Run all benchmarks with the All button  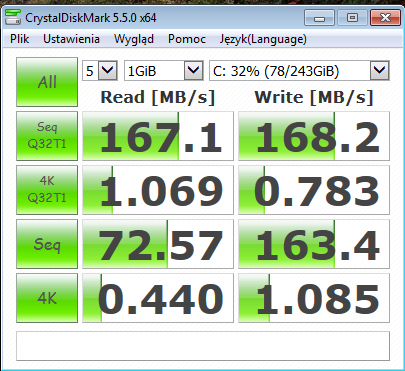pos(47,82)
